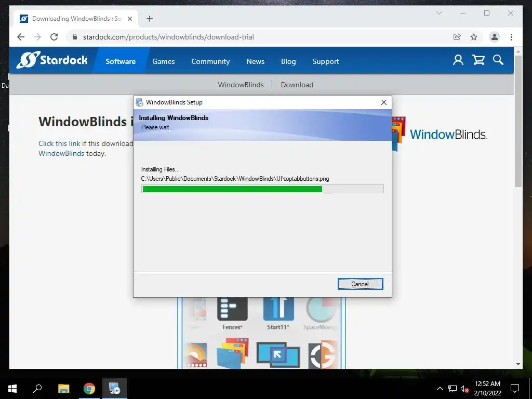
Task: Go back with Chrome's back arrow
Action: point(21,37)
